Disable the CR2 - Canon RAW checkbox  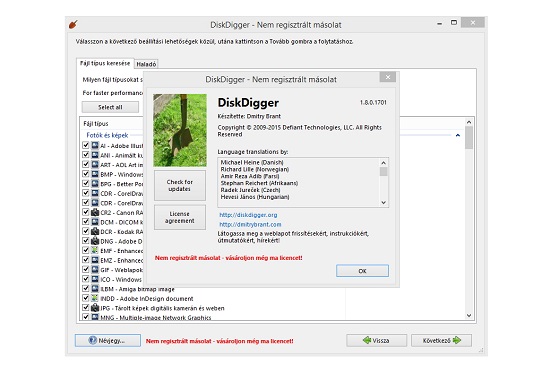[86, 212]
